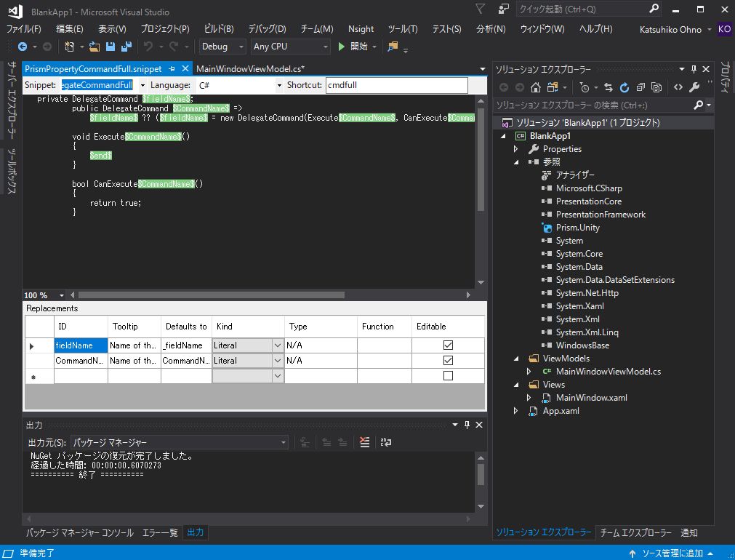Click the Save file icon
The image size is (735, 560).
pyautogui.click(x=111, y=47)
